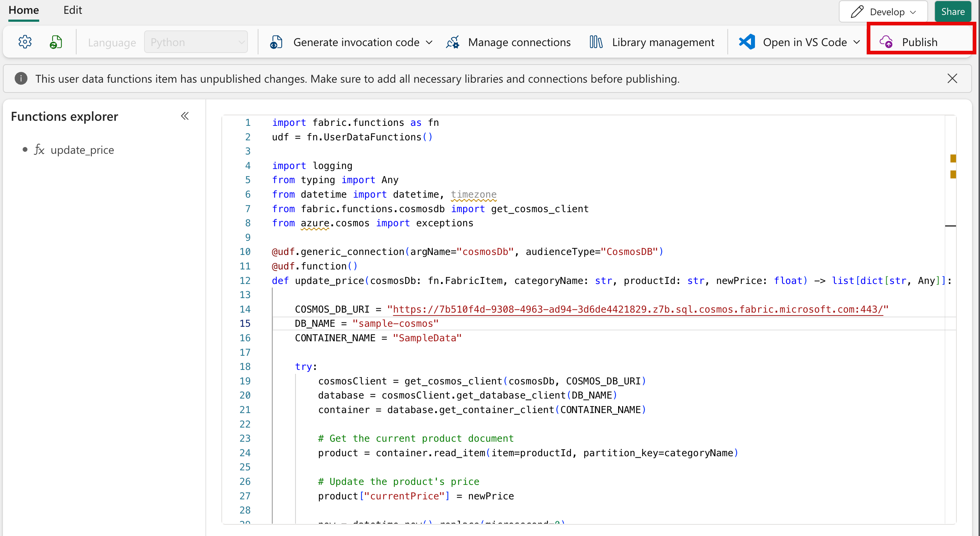Click the "sample-cosmos" string on line 15
Image resolution: width=980 pixels, height=536 pixels.
tap(395, 323)
